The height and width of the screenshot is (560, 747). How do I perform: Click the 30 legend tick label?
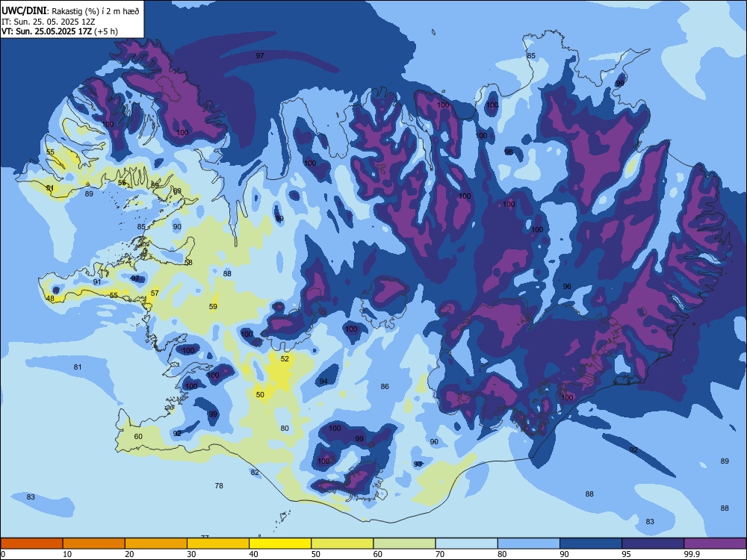coord(191,554)
